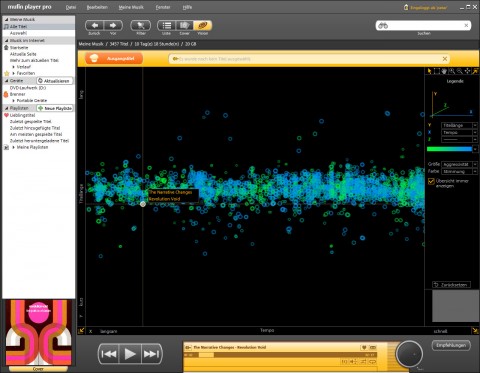Skip to the previous track
480x373 pixels.
click(x=109, y=354)
